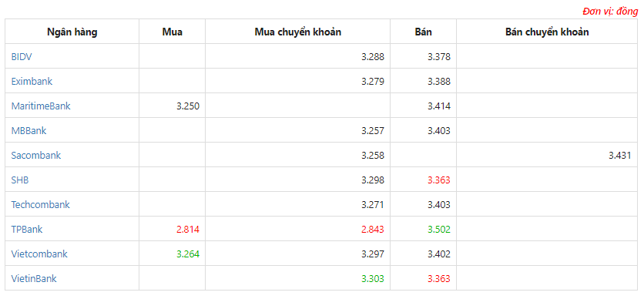Select TPBank green sell rate 3.502
The height and width of the screenshot is (299, 644).
point(439,229)
